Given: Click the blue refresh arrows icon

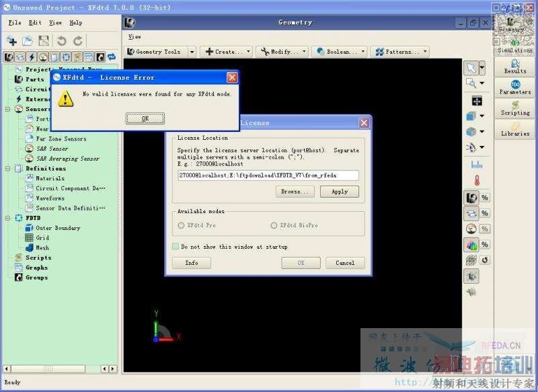Looking at the screenshot, I should pos(112,57).
